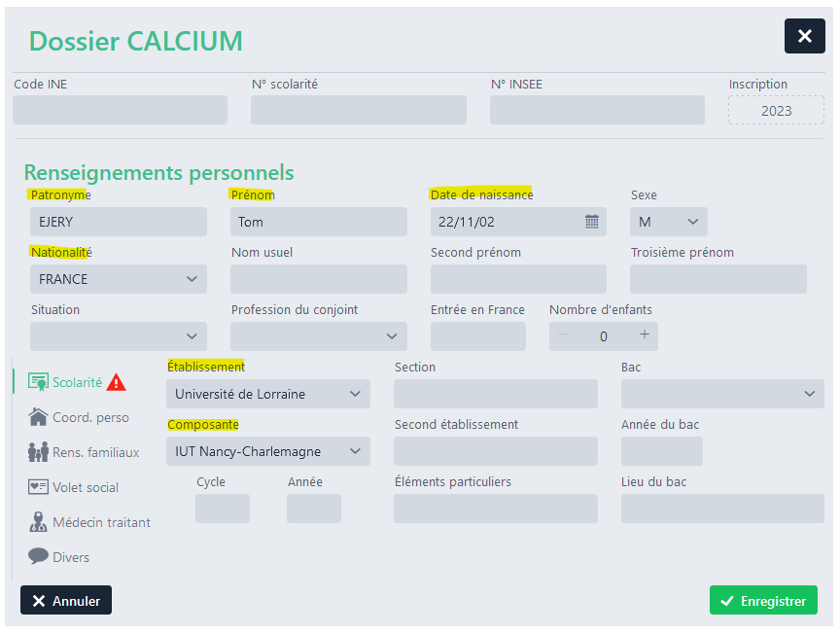Switch to the Volet social tab

(86, 487)
